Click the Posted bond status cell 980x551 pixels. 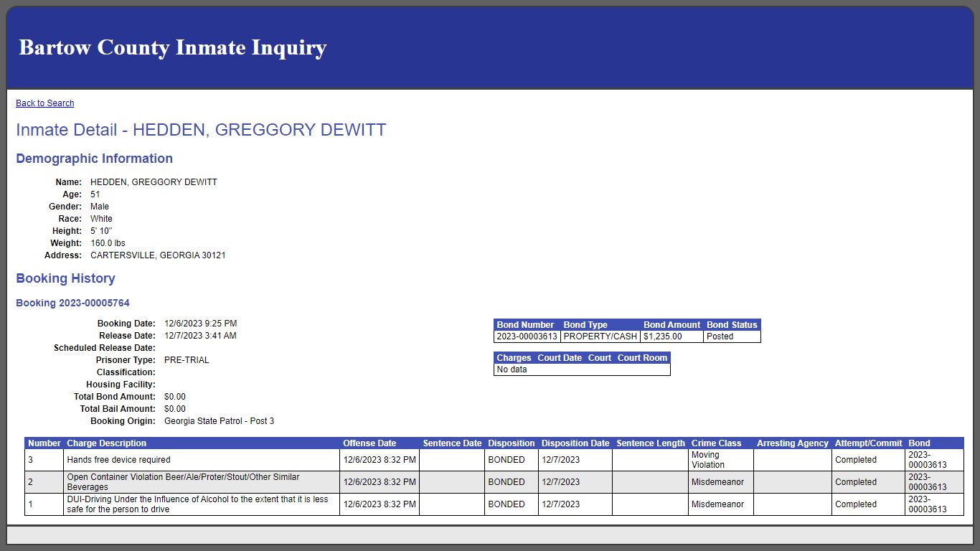click(732, 336)
